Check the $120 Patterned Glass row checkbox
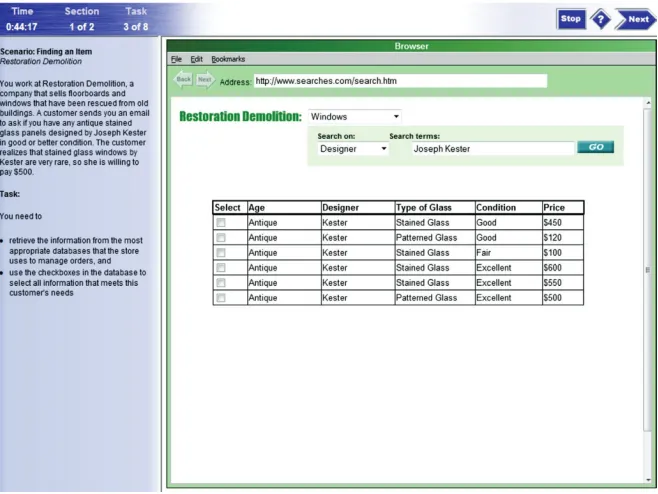658x494 pixels. 221,238
